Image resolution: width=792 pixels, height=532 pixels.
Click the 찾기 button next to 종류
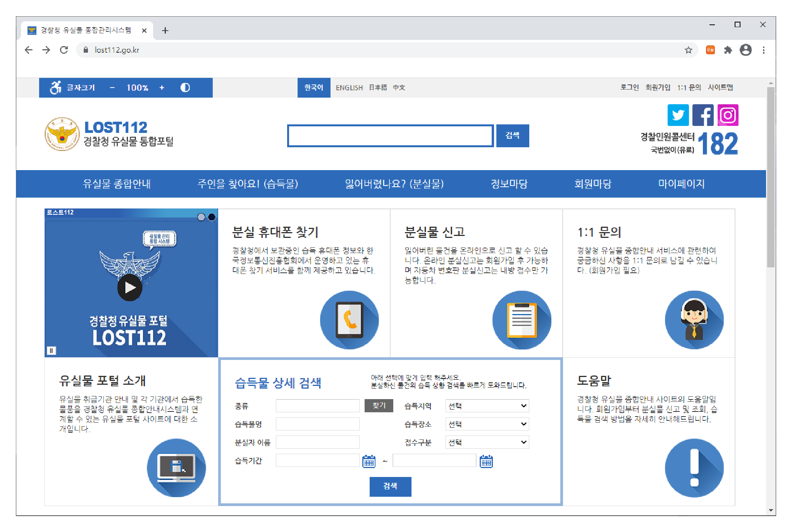tap(379, 406)
